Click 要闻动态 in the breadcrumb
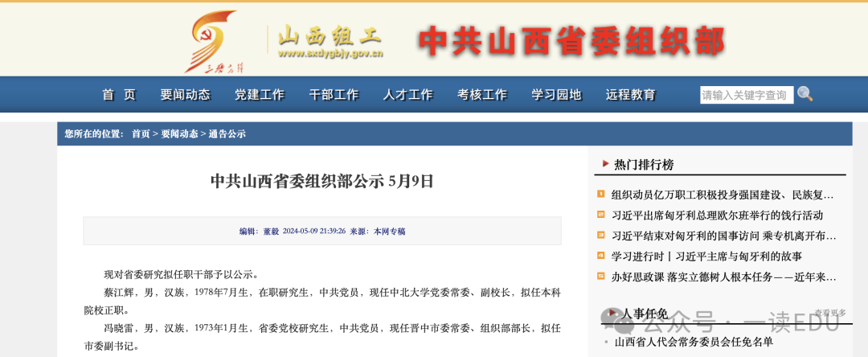 [x=179, y=134]
